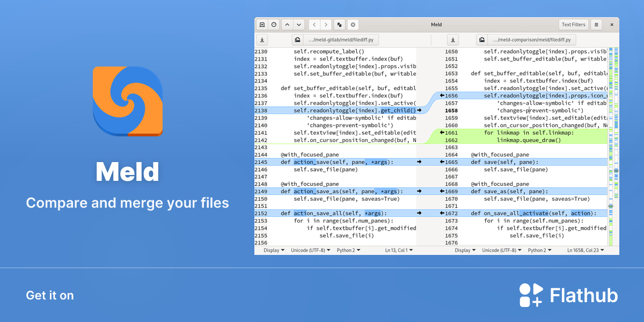Click left pane line 2144 @with_focused_pane
This screenshot has width=644, height=322.
[310, 154]
